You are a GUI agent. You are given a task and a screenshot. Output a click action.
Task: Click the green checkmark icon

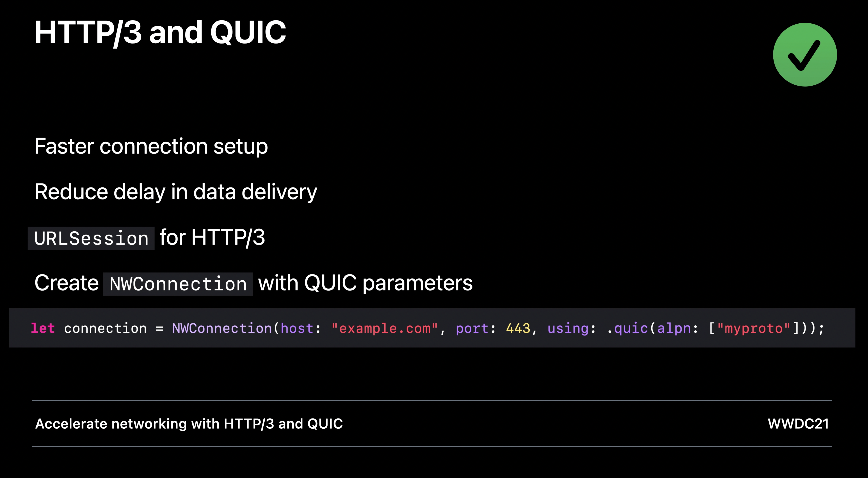point(805,55)
